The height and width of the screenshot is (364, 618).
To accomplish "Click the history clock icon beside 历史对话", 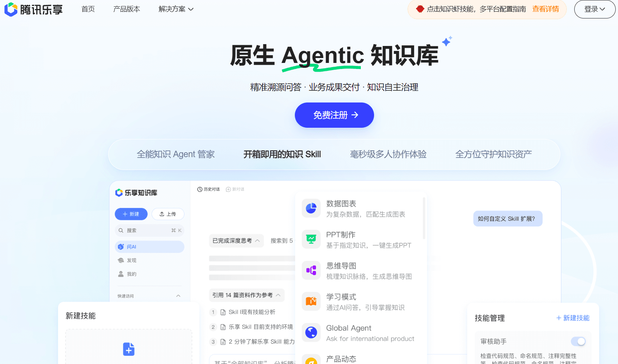I will click(x=200, y=189).
